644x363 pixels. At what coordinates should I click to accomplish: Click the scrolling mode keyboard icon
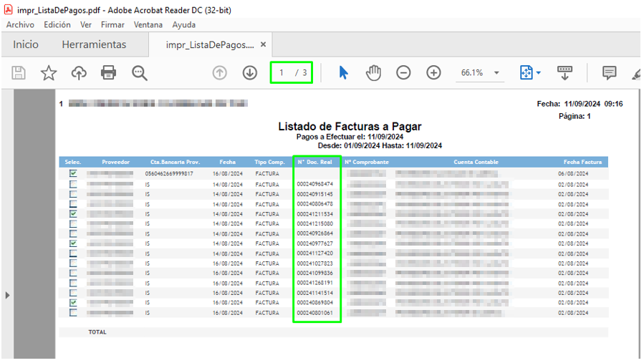[564, 73]
